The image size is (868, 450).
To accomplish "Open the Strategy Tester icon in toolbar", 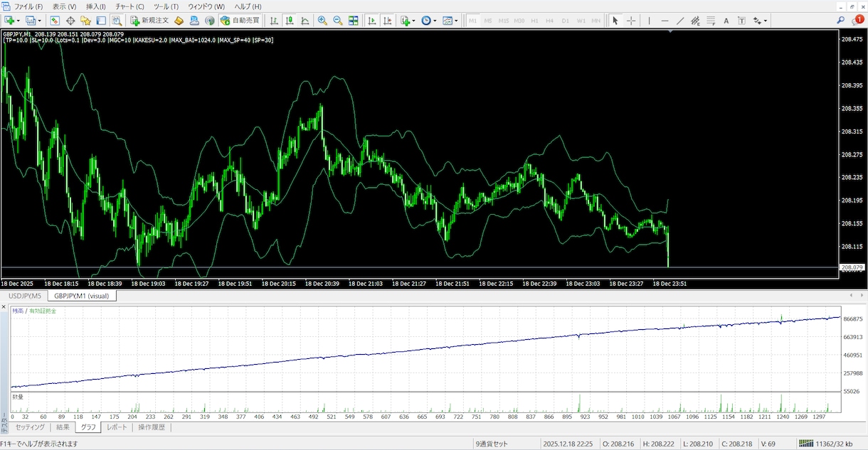I will [116, 21].
